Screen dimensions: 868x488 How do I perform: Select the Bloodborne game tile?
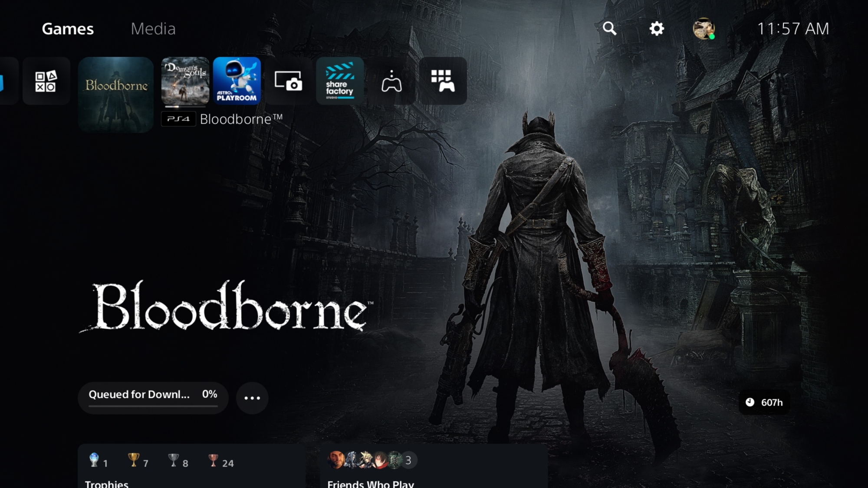[x=116, y=94]
